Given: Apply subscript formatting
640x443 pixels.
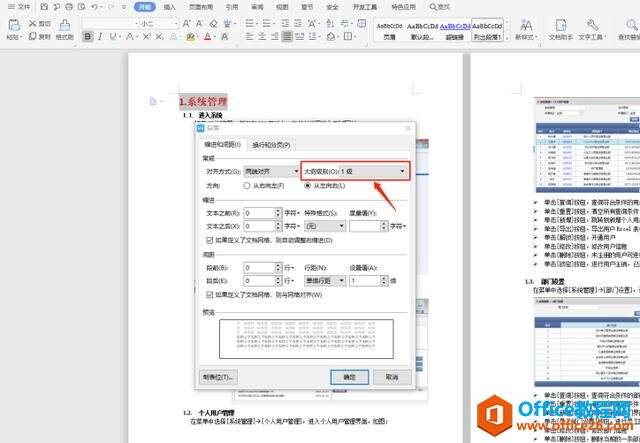Looking at the screenshot, I should tap(160, 36).
